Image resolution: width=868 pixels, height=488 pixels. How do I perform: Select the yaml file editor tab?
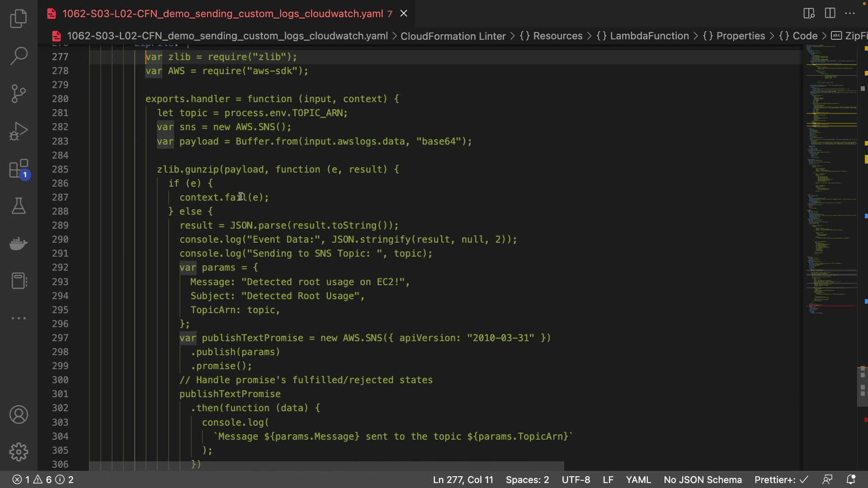coord(222,14)
